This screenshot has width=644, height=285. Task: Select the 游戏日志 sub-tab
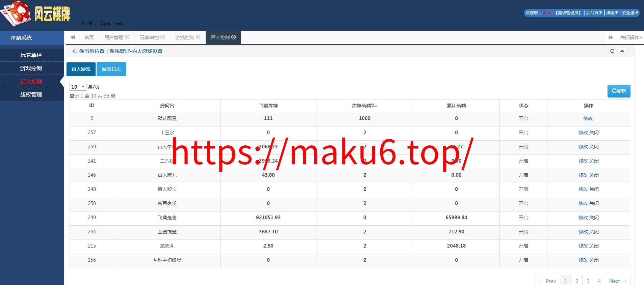[x=111, y=69]
